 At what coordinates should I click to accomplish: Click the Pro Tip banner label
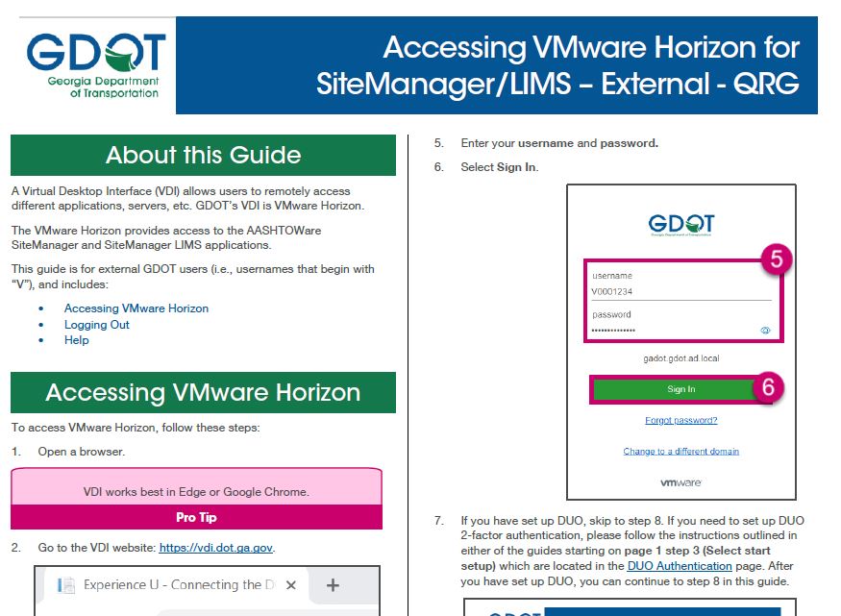click(x=196, y=517)
